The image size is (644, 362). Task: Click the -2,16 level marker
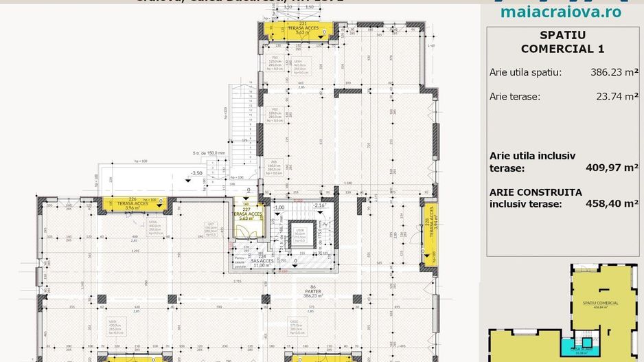(319, 205)
